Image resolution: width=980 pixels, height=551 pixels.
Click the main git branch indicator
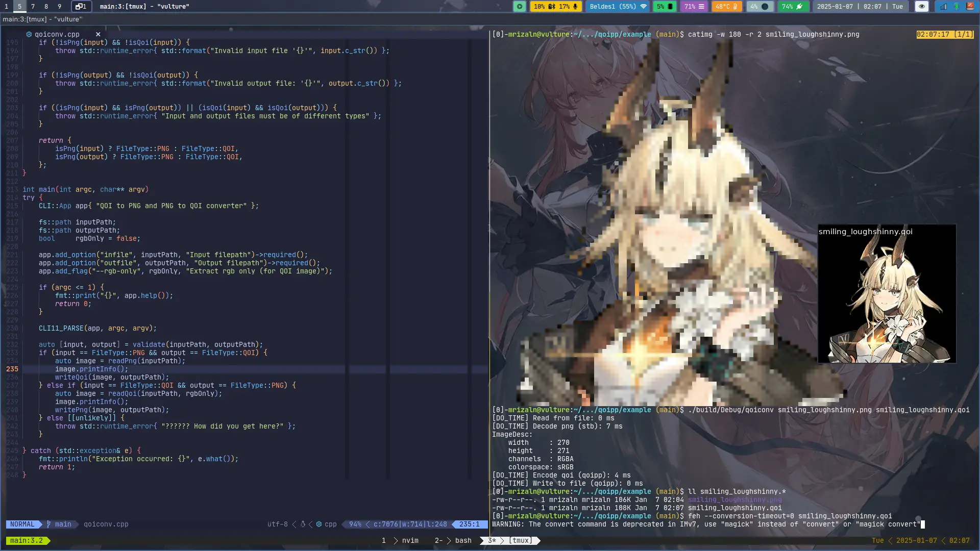tap(62, 524)
